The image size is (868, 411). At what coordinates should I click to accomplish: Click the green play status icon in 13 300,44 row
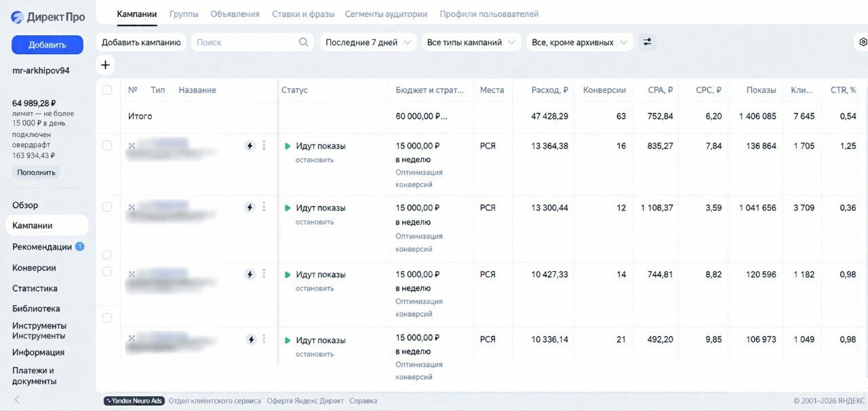point(288,208)
